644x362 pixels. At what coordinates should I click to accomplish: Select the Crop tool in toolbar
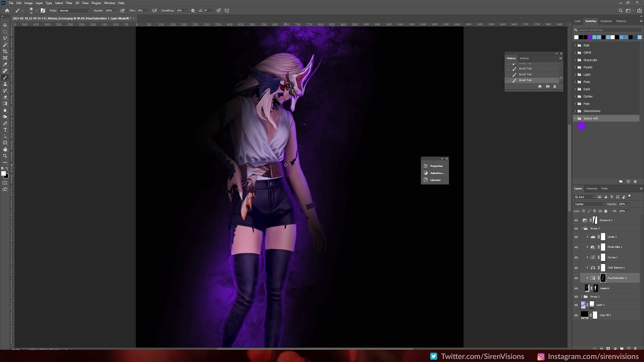(5, 52)
